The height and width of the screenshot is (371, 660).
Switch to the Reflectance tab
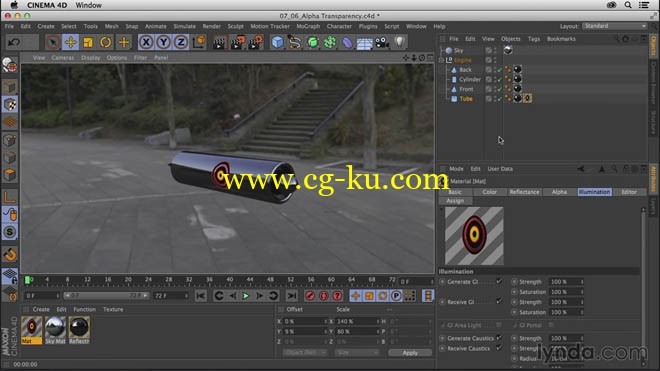[x=524, y=192]
